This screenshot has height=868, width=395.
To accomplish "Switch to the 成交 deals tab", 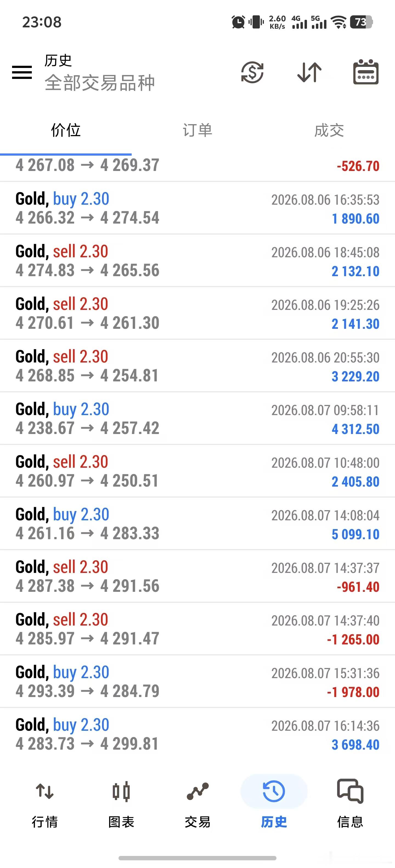I will click(329, 130).
